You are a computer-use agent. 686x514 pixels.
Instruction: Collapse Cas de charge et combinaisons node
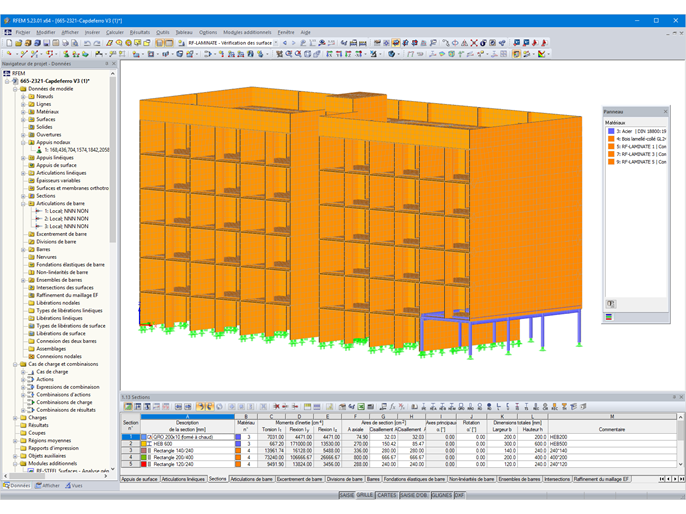tap(15, 364)
